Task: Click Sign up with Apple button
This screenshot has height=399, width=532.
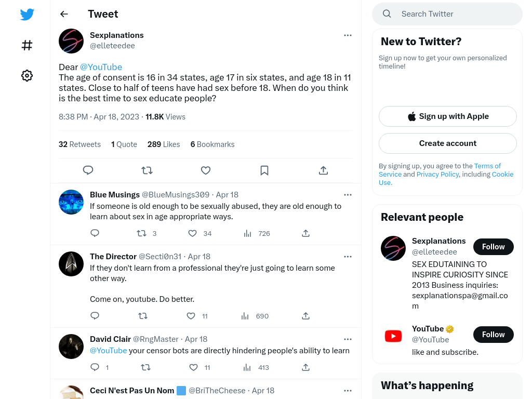Action: 448,116
